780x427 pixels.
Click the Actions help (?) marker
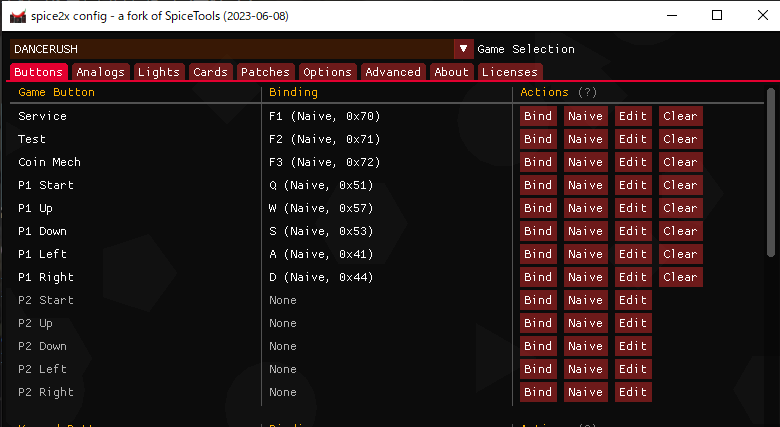(x=587, y=92)
